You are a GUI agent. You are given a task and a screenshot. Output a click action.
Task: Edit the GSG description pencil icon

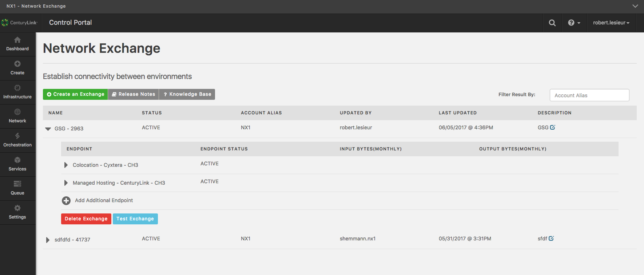pos(552,127)
